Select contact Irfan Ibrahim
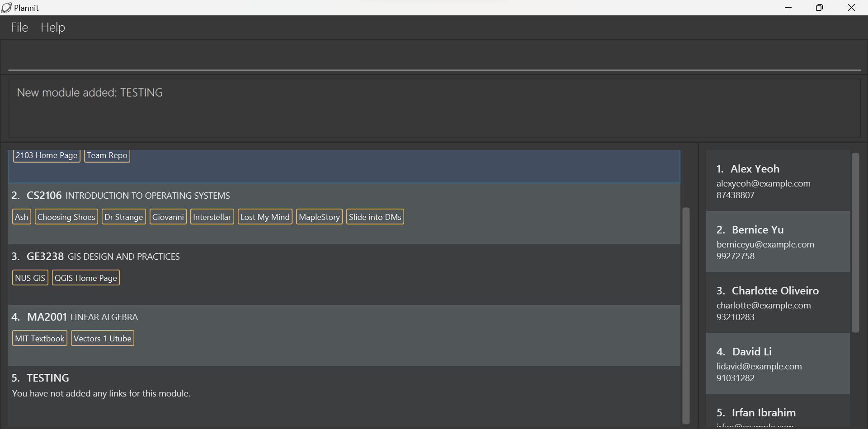Viewport: 868px width, 429px height. pos(778,411)
